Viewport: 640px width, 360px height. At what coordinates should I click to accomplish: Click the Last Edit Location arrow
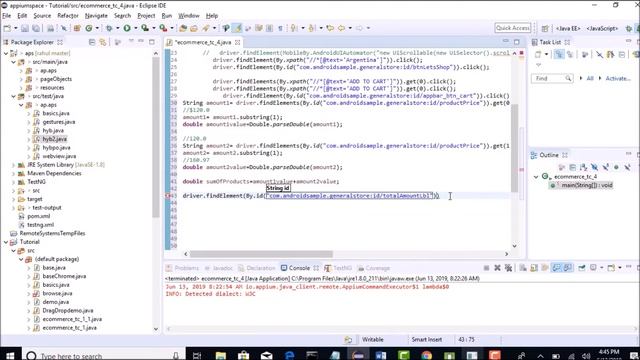pos(330,28)
